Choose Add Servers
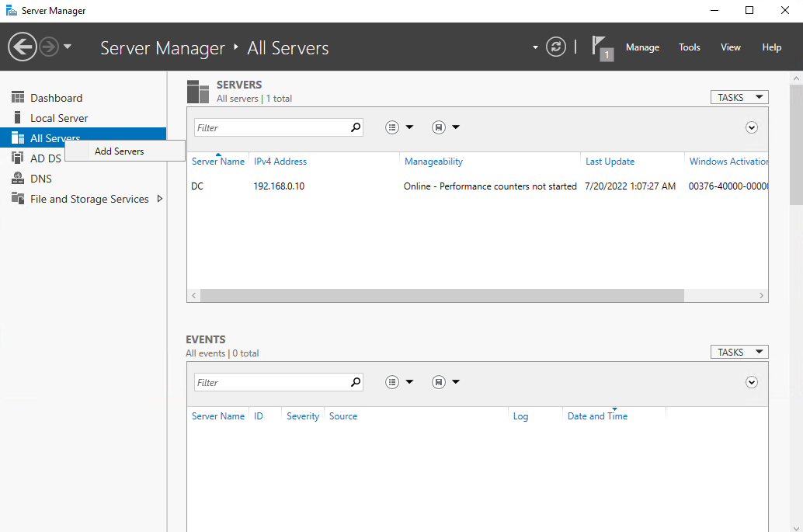The width and height of the screenshot is (803, 532). tap(119, 151)
